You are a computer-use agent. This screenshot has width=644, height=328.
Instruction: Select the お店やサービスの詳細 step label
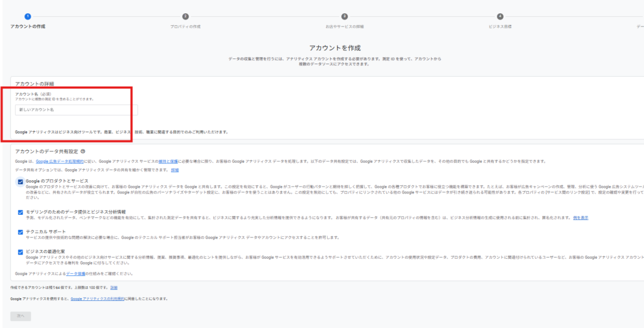(x=344, y=26)
